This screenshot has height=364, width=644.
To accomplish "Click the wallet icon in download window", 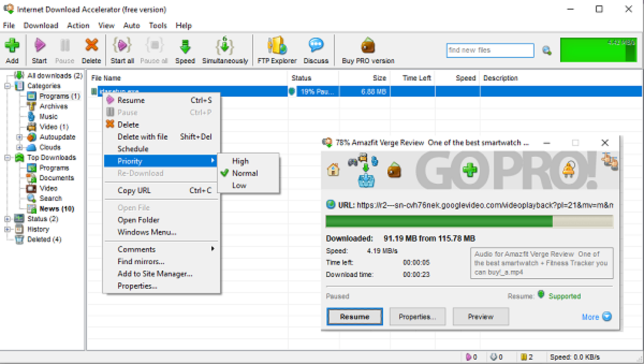I will point(394,170).
